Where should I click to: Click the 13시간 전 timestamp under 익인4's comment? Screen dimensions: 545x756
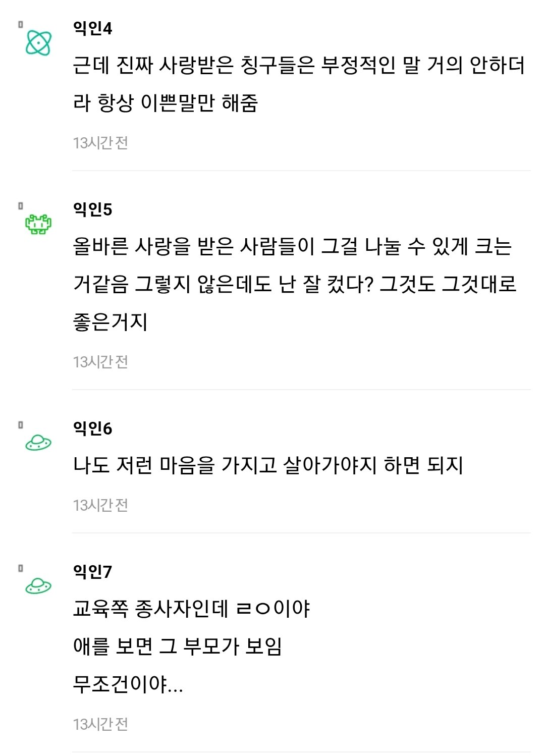pos(100,143)
